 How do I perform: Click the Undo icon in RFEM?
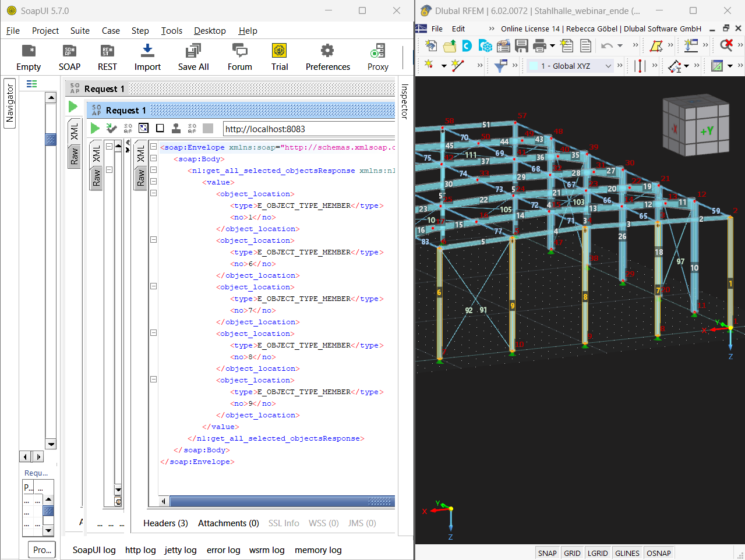click(607, 45)
